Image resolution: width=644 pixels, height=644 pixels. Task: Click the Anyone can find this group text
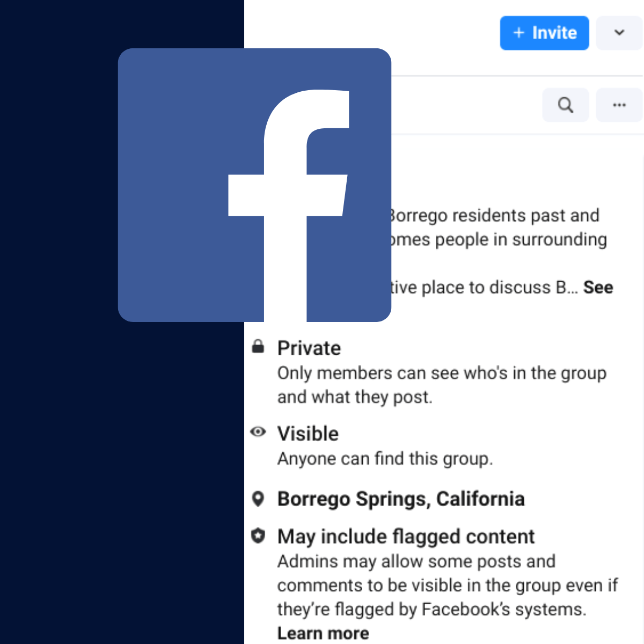coord(385,459)
